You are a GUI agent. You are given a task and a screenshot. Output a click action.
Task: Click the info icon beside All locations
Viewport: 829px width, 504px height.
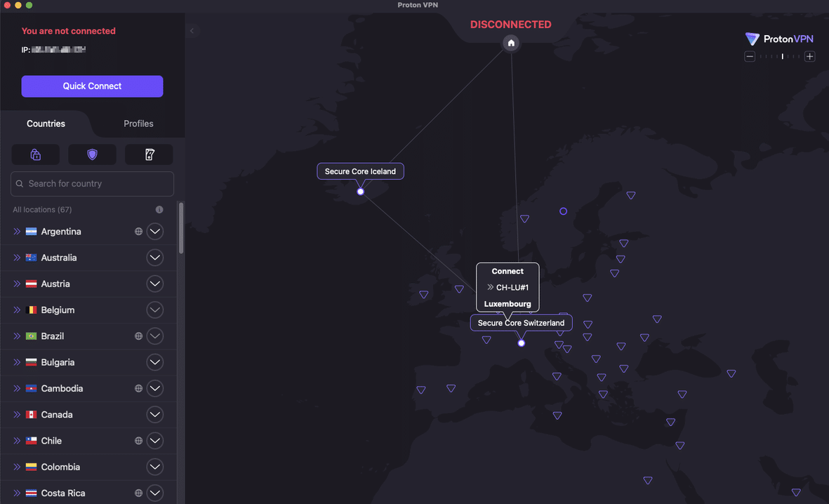tap(159, 210)
